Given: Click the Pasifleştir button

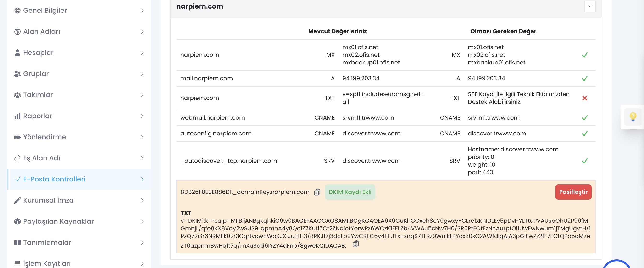Looking at the screenshot, I should point(573,192).
